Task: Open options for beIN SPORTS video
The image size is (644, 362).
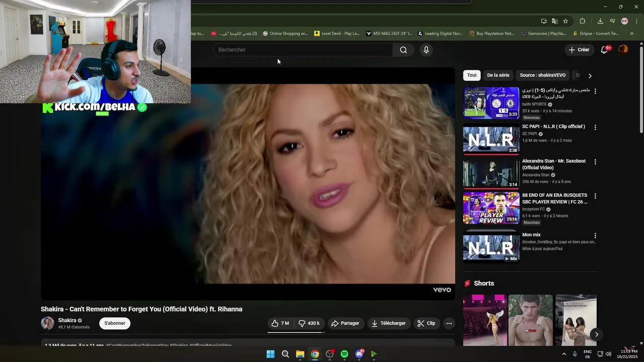Action: pos(595,92)
